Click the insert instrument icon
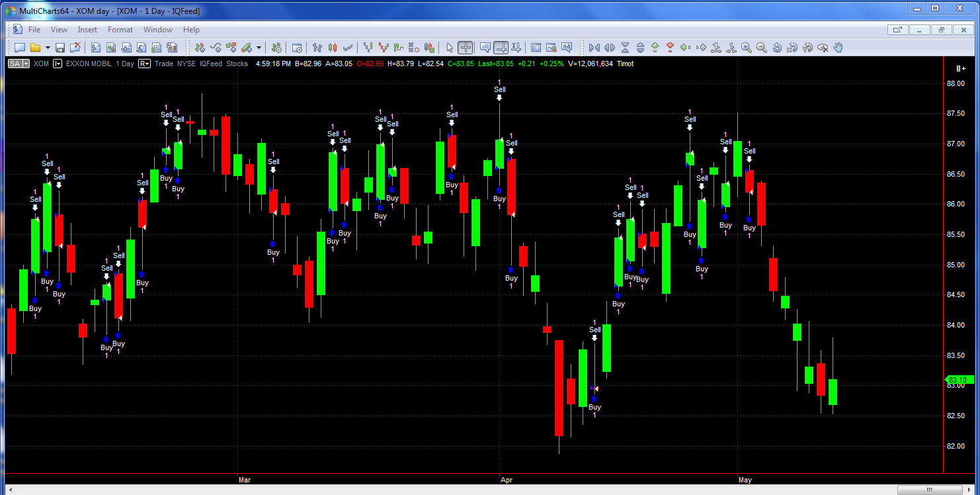The width and height of the screenshot is (980, 495). pos(200,47)
